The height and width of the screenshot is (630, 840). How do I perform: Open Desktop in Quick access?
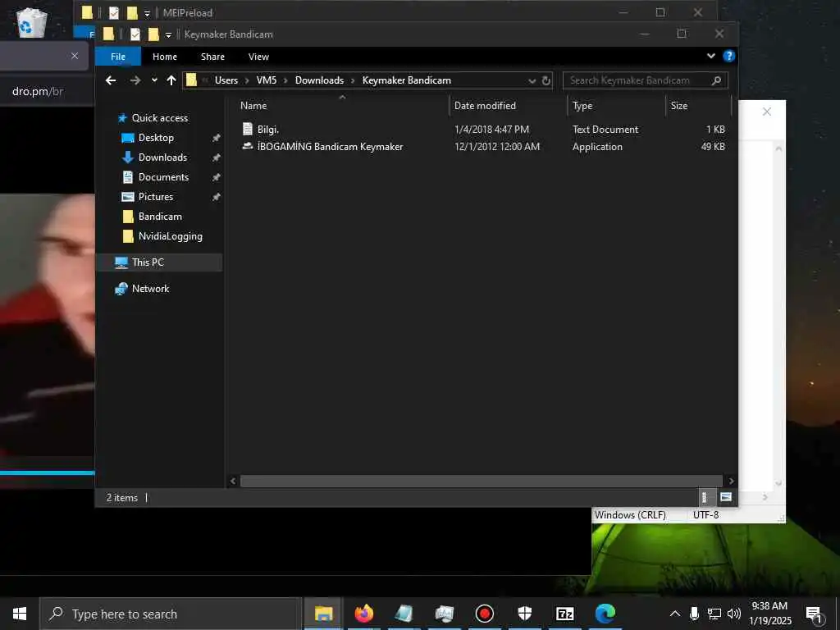pos(156,138)
